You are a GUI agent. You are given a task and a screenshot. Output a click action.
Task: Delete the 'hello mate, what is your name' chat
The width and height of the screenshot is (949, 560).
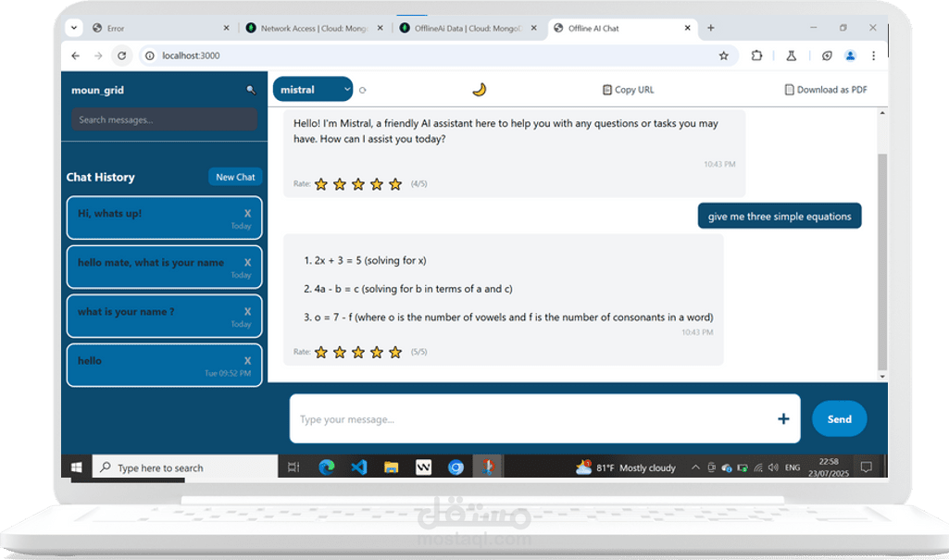247,263
